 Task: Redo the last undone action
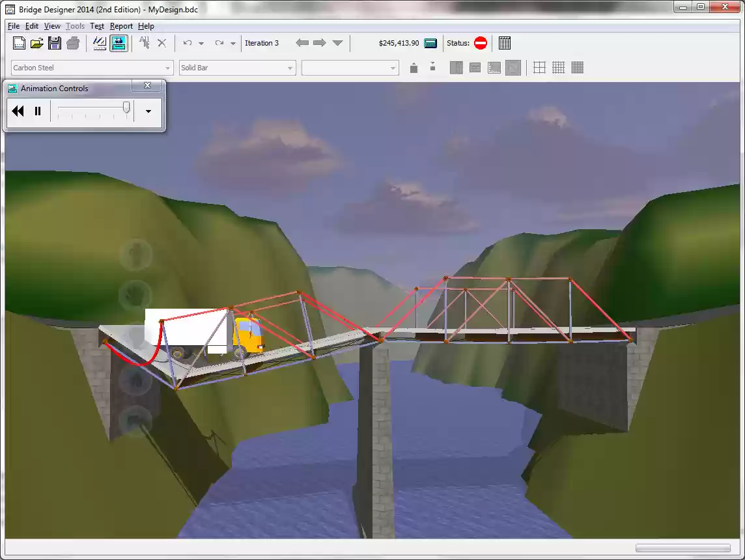pyautogui.click(x=219, y=43)
